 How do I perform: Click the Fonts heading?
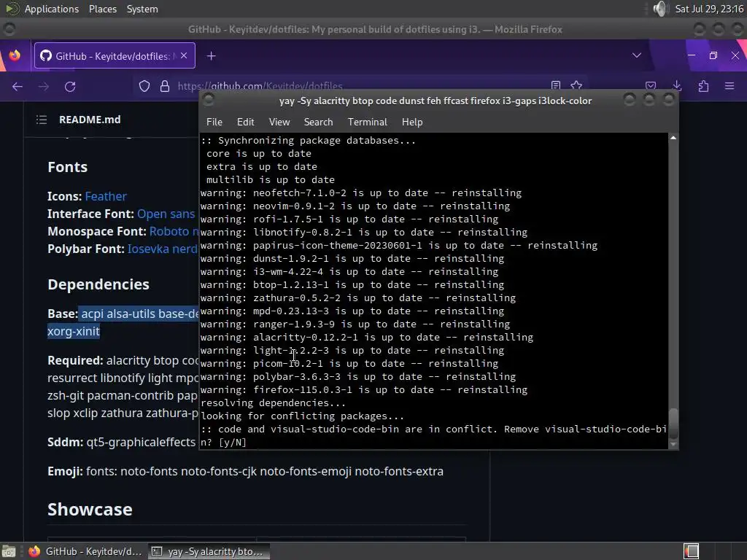(68, 167)
